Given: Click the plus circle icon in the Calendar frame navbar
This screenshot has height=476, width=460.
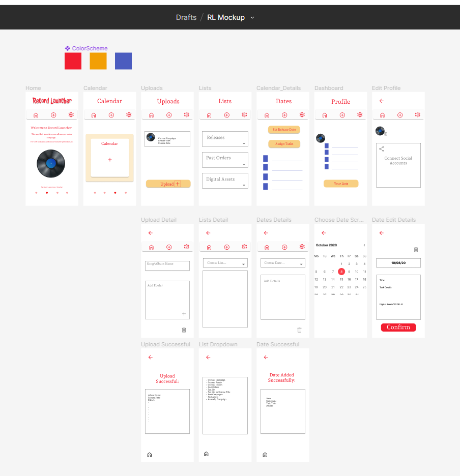Looking at the screenshot, I should (111, 115).
